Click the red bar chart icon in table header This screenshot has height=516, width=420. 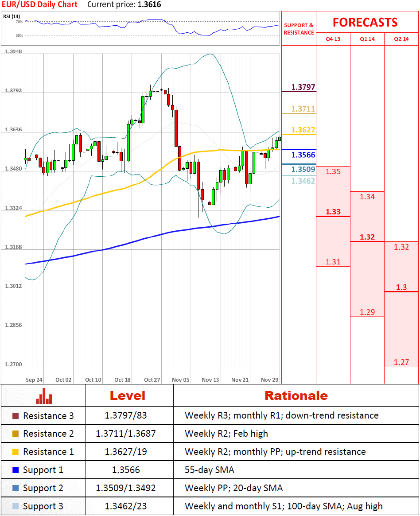pos(44,396)
